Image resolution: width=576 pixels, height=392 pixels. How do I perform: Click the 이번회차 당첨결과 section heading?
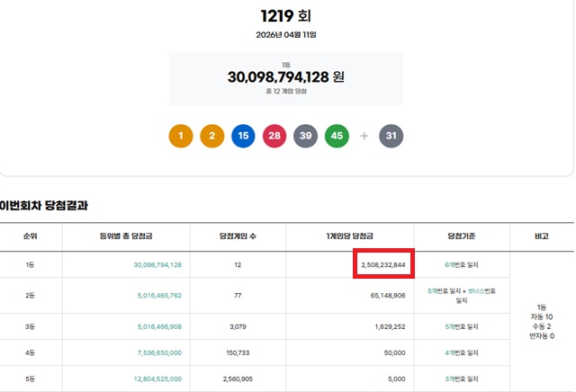pos(44,206)
